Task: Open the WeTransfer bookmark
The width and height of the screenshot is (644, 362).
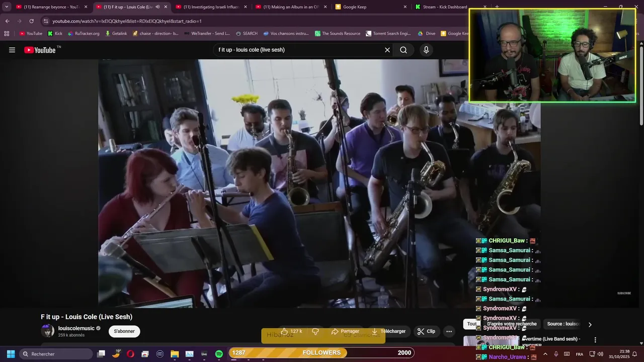Action: pos(207,34)
